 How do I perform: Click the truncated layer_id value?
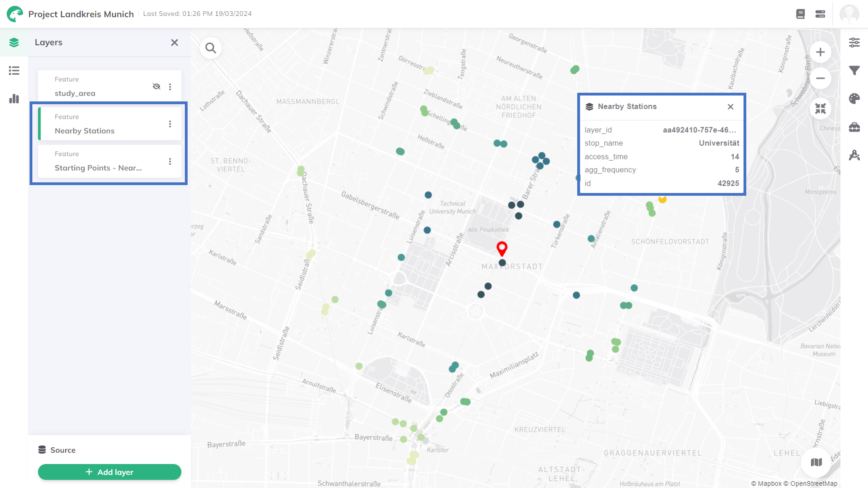tap(699, 130)
